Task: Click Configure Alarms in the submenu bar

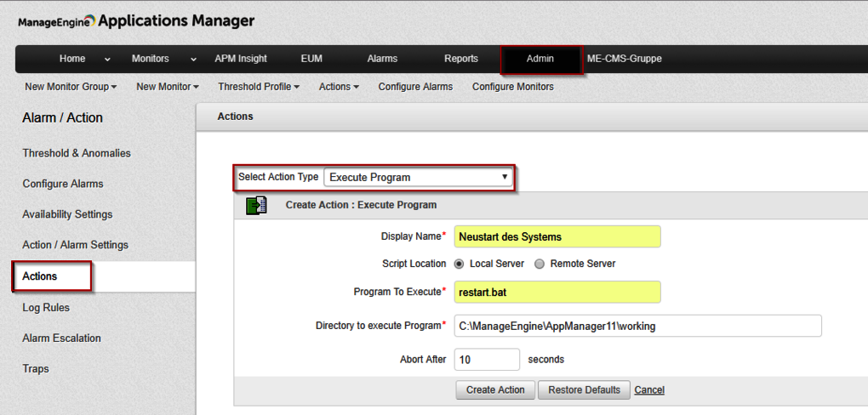Action: (x=416, y=87)
